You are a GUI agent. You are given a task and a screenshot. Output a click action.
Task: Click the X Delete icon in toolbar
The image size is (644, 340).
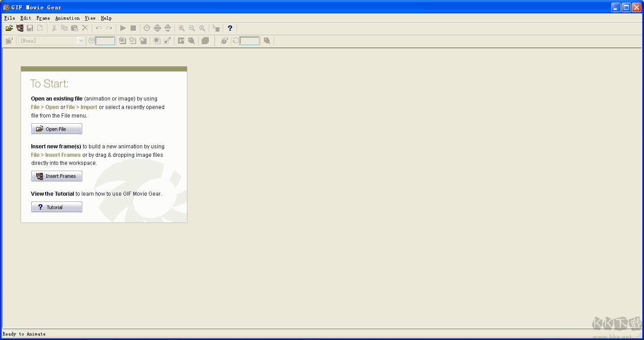coord(85,28)
